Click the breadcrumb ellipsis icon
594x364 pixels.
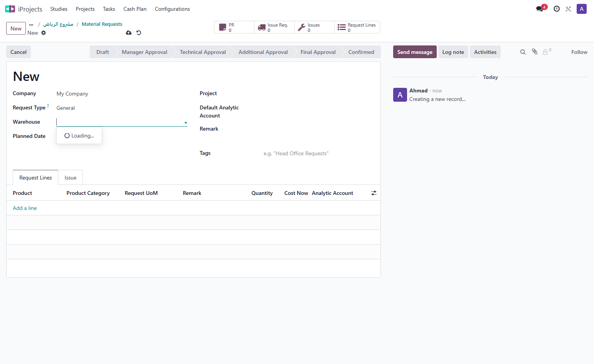[31, 24]
